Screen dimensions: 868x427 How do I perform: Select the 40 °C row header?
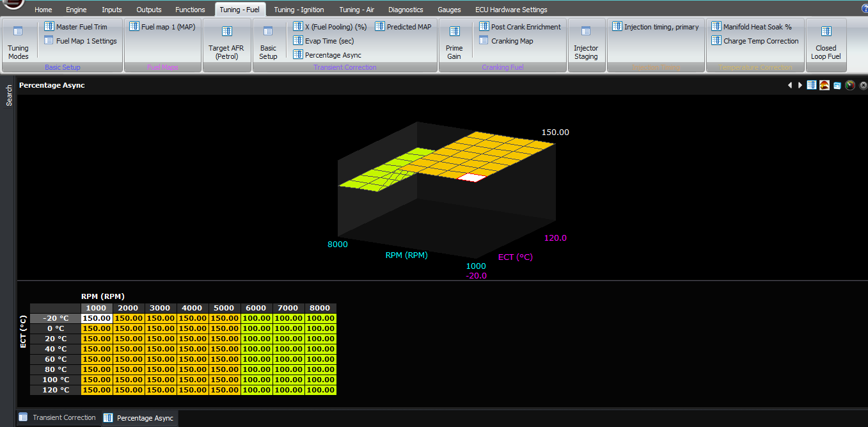tap(56, 349)
